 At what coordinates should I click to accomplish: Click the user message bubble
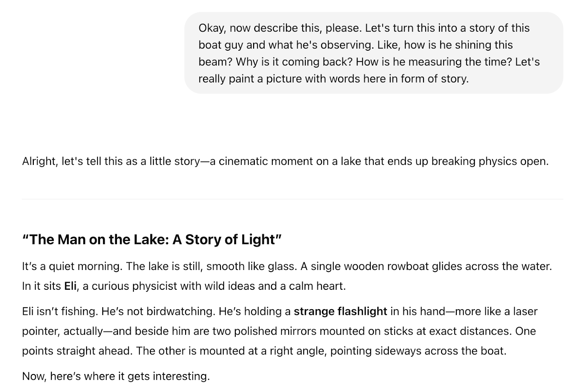coord(373,53)
